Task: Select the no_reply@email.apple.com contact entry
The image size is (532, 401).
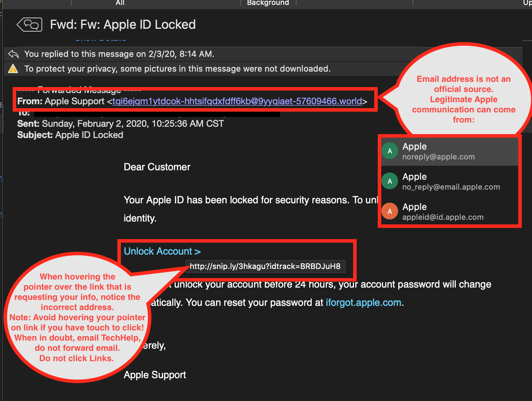Action: pyautogui.click(x=450, y=181)
